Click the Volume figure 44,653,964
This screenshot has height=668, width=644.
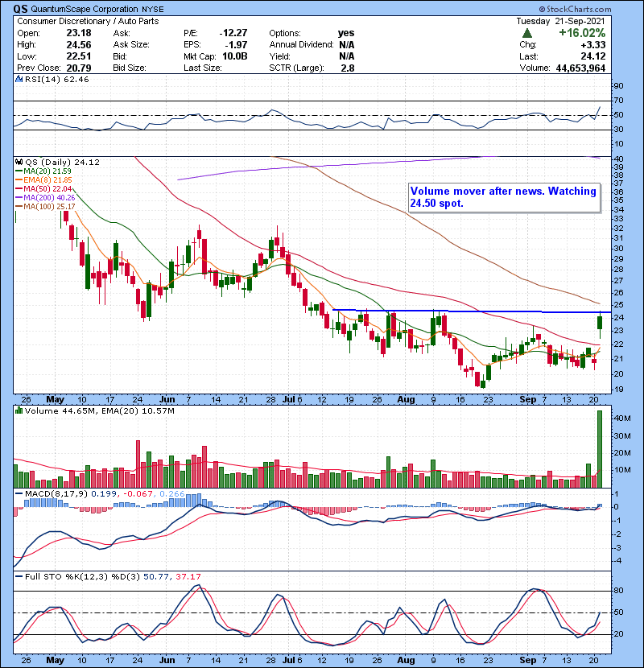[x=580, y=68]
